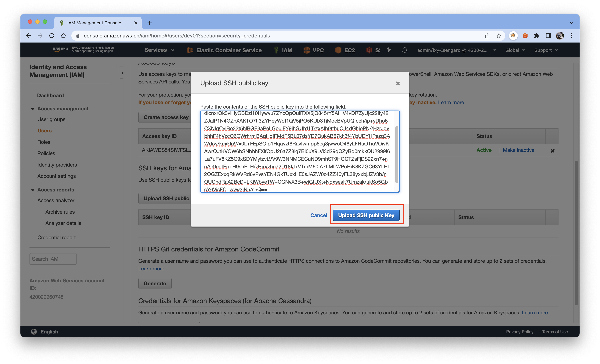
Task: Open Dashboard in the sidebar
Action: (x=50, y=95)
